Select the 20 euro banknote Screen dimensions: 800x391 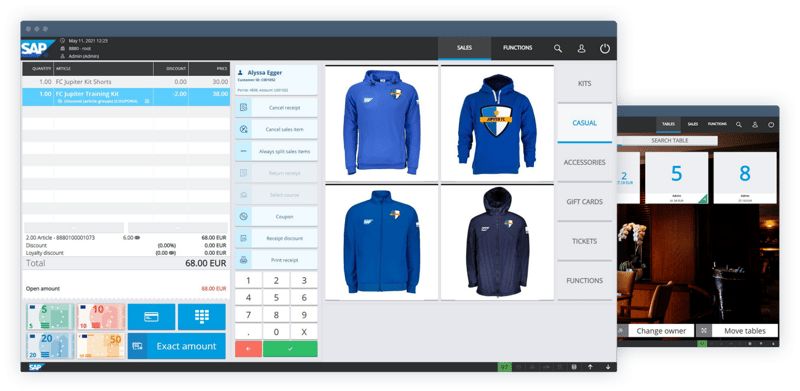(x=50, y=346)
